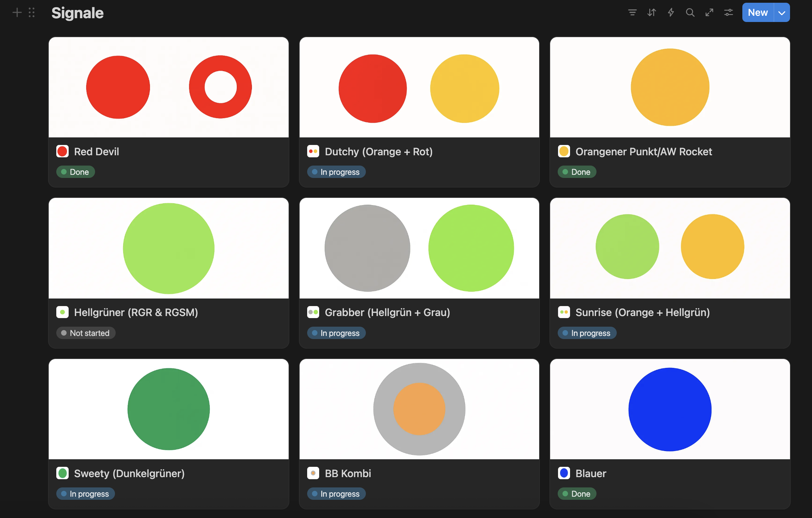The width and height of the screenshot is (812, 518).
Task: Expand the New button dropdown arrow
Action: coord(782,13)
